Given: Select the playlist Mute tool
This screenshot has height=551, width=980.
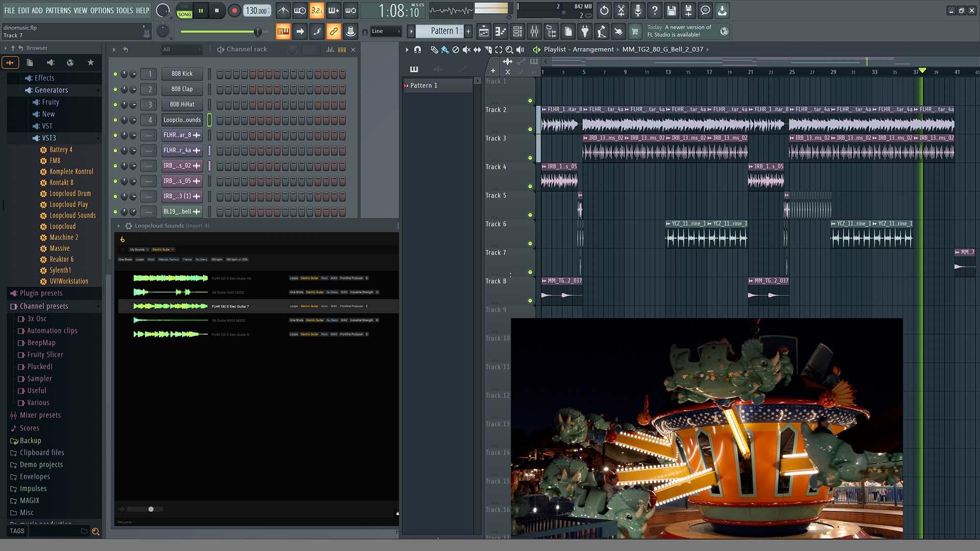Looking at the screenshot, I should coord(467,49).
